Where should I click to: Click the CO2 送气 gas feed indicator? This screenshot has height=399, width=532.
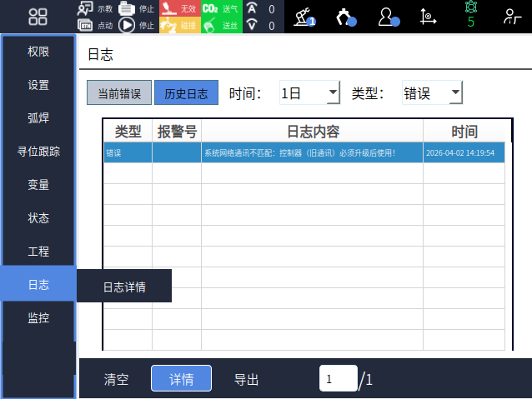point(221,8)
